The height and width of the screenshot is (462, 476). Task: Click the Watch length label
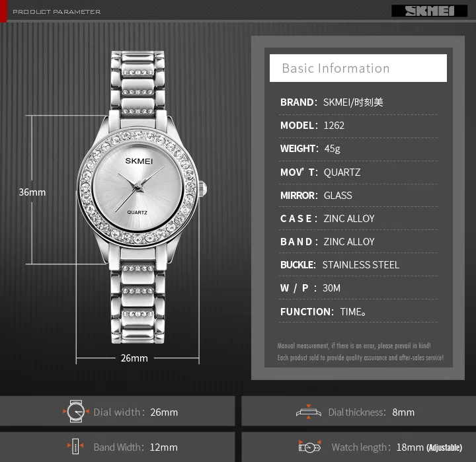tap(361, 447)
